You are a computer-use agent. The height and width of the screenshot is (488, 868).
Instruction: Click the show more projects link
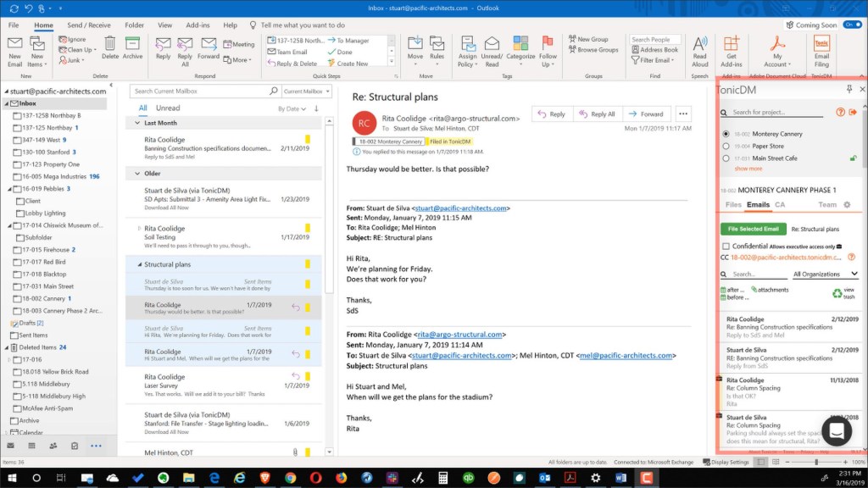748,169
